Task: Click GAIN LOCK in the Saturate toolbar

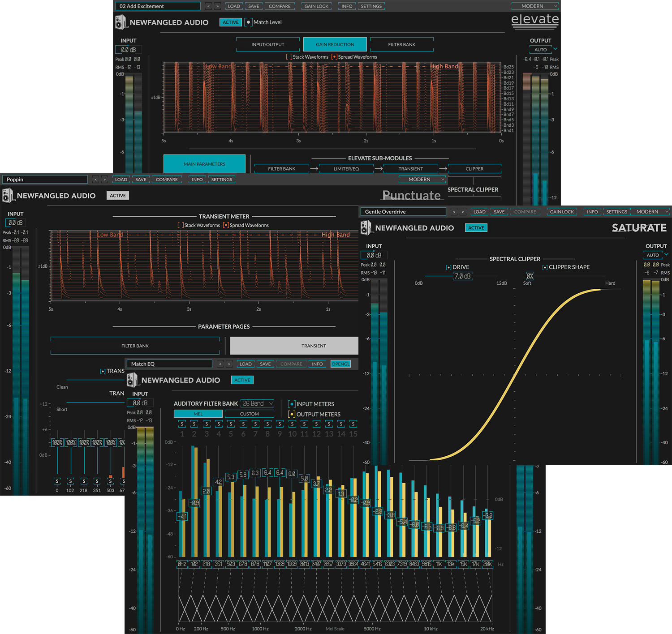Action: pos(562,212)
